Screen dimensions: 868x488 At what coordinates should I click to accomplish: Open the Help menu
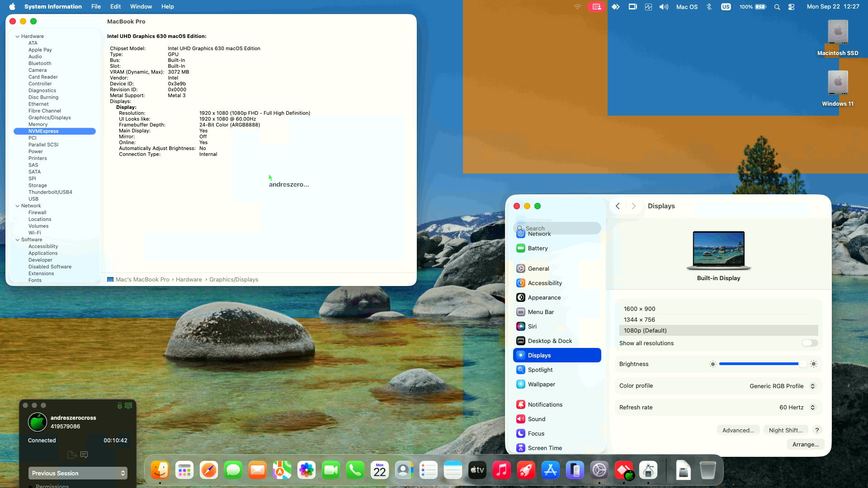tap(168, 7)
